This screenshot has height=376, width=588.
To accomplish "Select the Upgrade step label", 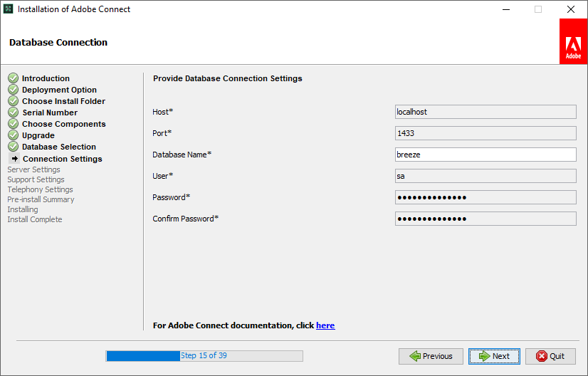I will pyautogui.click(x=38, y=135).
